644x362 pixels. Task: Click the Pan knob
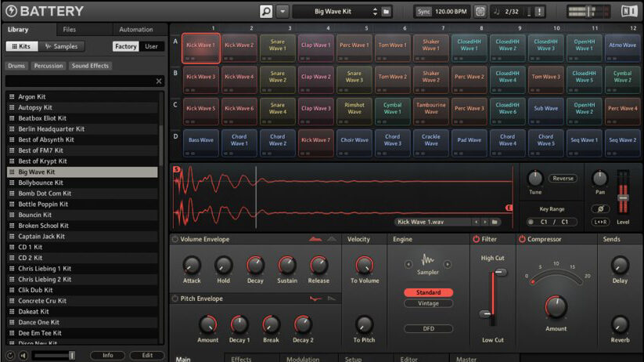(599, 179)
